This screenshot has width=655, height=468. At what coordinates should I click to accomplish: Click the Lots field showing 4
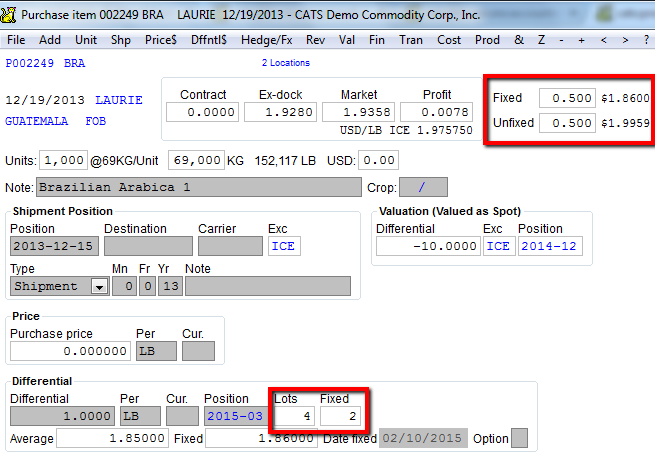294,416
